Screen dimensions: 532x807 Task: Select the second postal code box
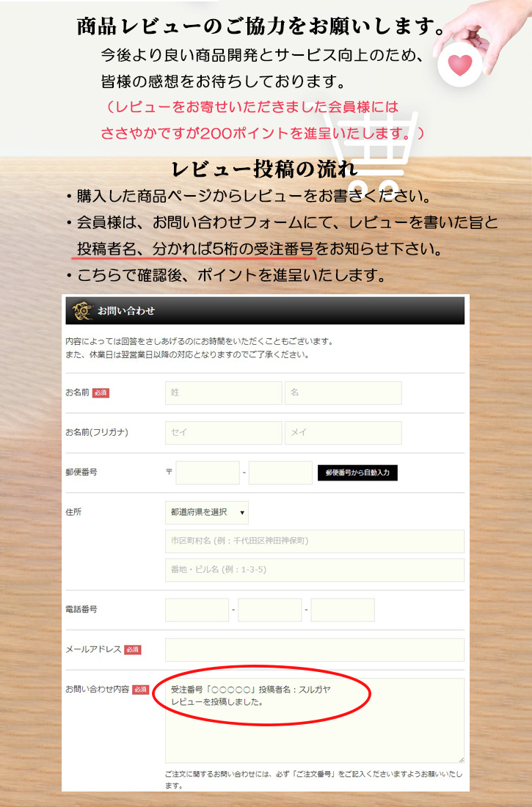click(280, 472)
